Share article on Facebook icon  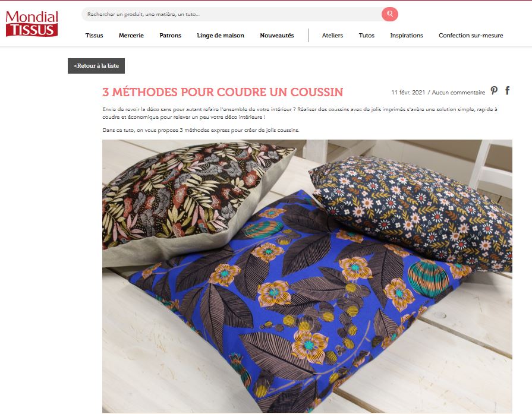(x=507, y=90)
